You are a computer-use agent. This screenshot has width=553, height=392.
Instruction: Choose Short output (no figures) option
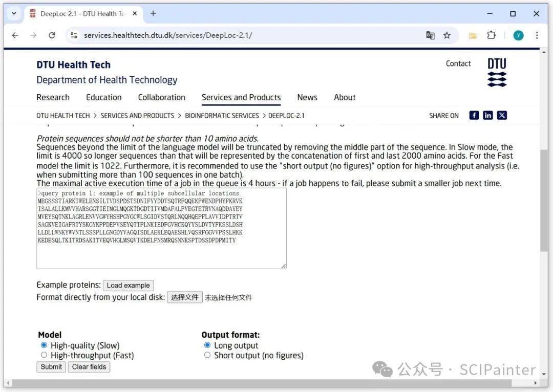207,355
